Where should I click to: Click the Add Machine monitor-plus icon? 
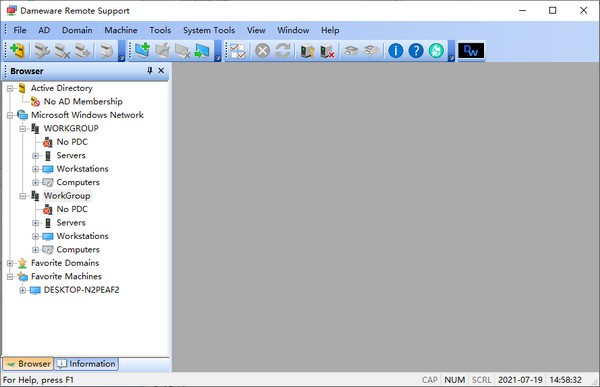(142, 51)
